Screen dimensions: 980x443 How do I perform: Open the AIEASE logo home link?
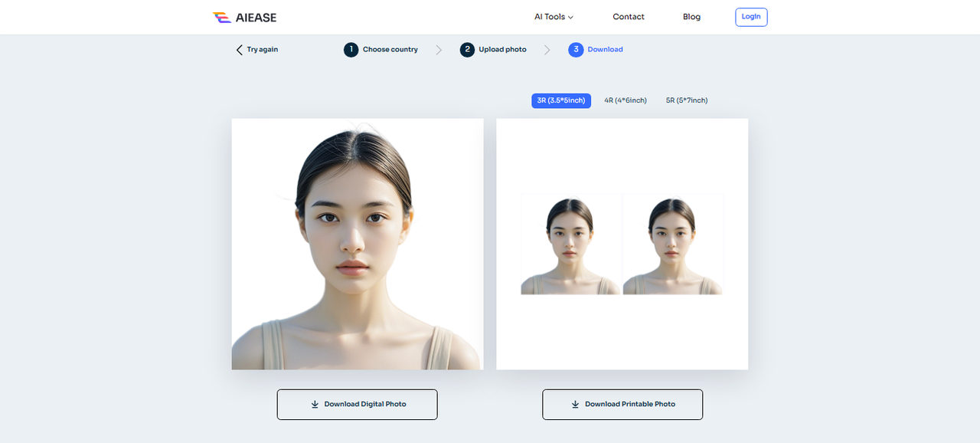(244, 17)
